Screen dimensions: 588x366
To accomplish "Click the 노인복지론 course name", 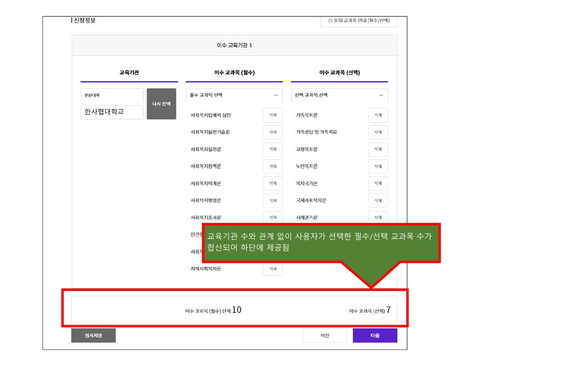I will [x=307, y=166].
